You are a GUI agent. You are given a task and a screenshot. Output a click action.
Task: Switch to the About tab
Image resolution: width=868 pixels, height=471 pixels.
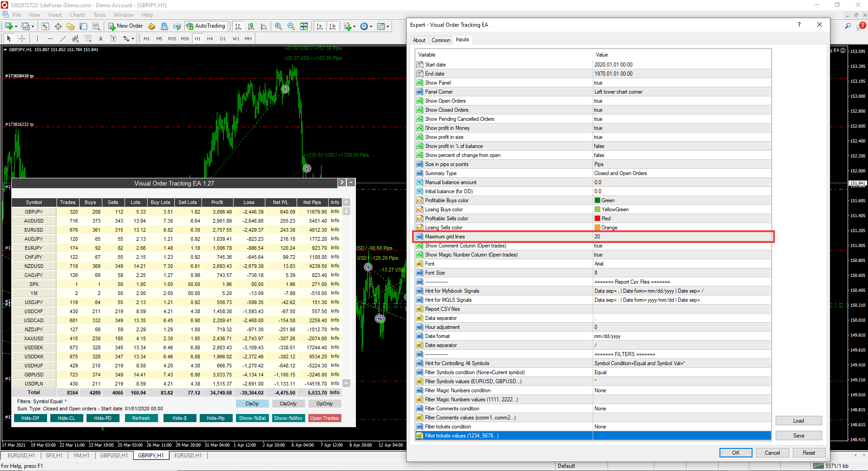pos(419,40)
